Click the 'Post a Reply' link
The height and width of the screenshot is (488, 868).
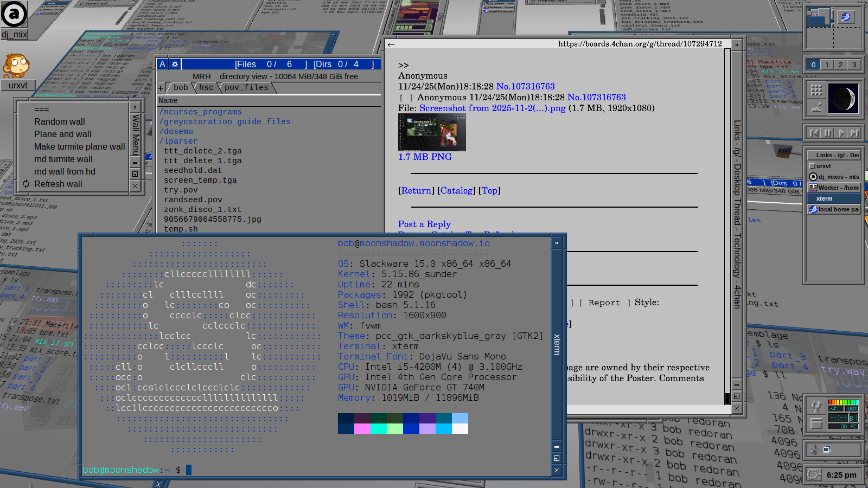click(424, 224)
